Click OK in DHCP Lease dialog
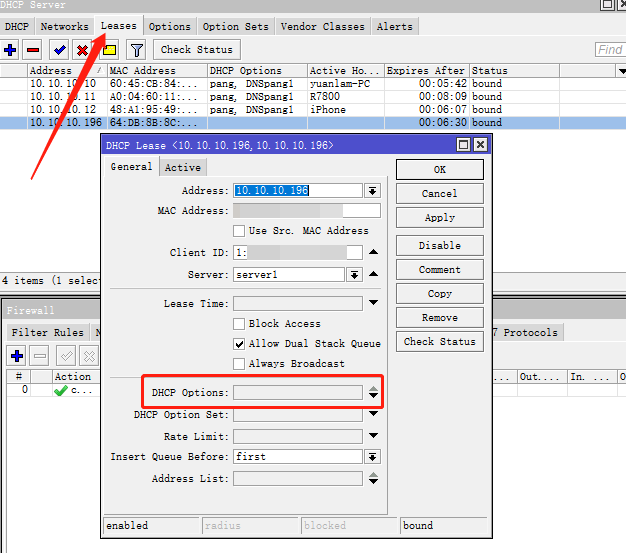The image size is (626, 553). click(440, 170)
